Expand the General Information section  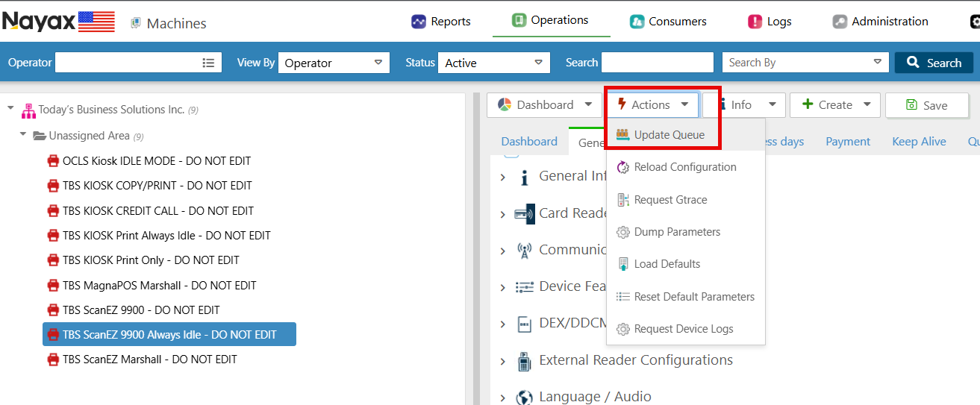click(503, 178)
